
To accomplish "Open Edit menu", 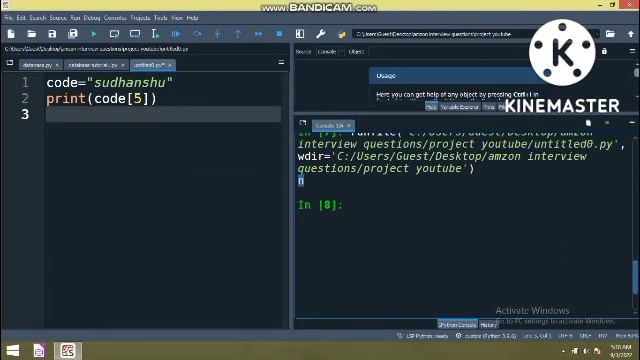I will click(x=21, y=18).
